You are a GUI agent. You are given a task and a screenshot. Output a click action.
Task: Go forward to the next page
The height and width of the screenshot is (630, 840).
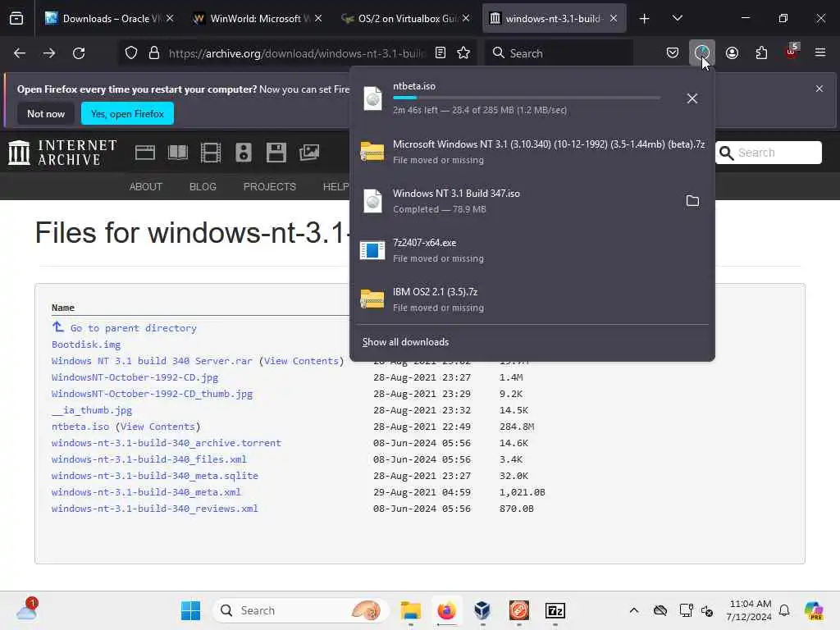click(49, 53)
